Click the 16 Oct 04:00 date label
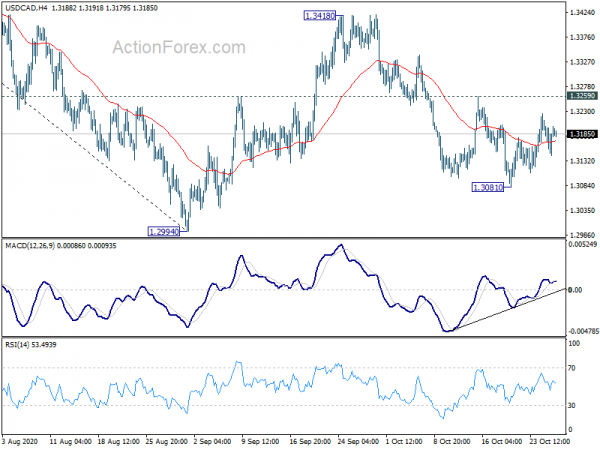The height and width of the screenshot is (450, 600). (502, 441)
